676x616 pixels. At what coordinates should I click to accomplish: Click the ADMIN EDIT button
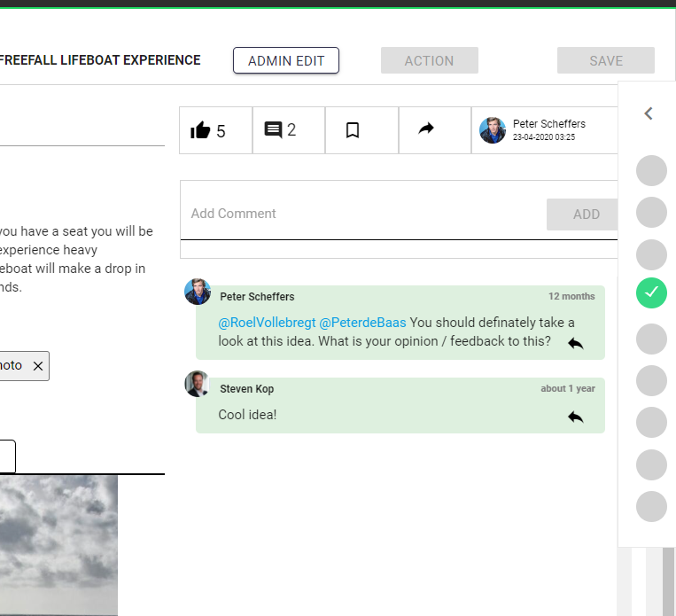pos(286,61)
